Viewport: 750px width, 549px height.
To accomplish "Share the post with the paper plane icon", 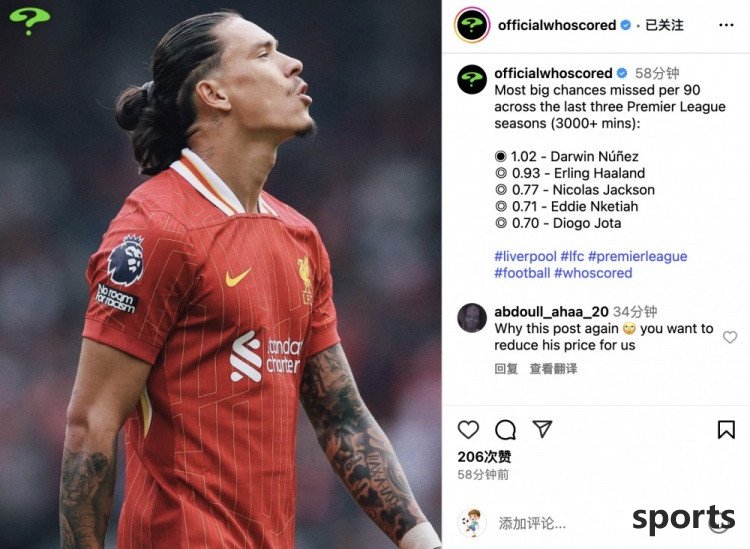I will 542,429.
